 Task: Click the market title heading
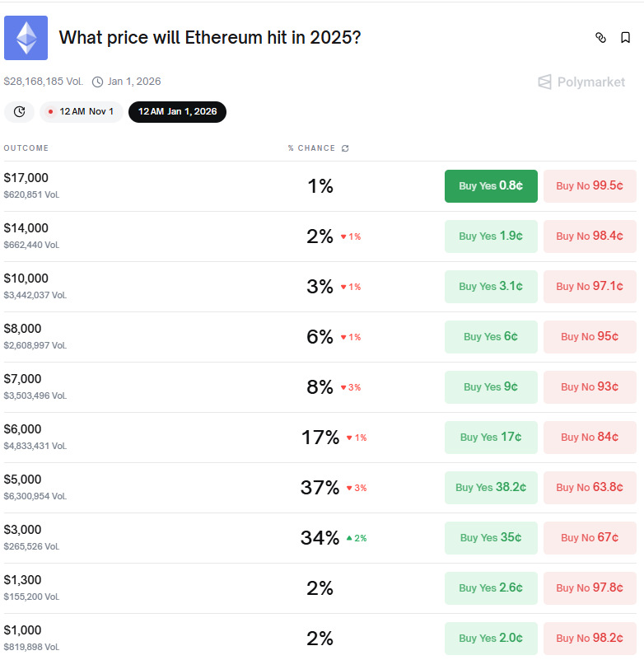pyautogui.click(x=210, y=38)
